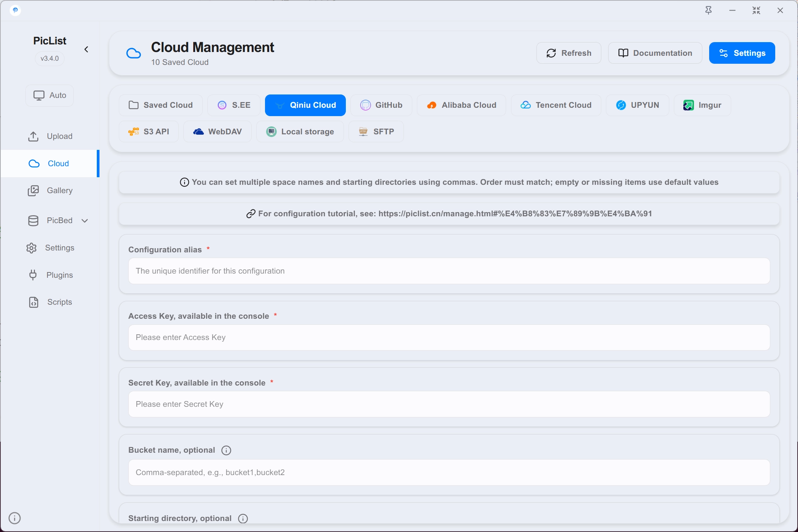Viewport: 798px width, 532px height.
Task: Focus the Secret Key input field
Action: click(449, 404)
